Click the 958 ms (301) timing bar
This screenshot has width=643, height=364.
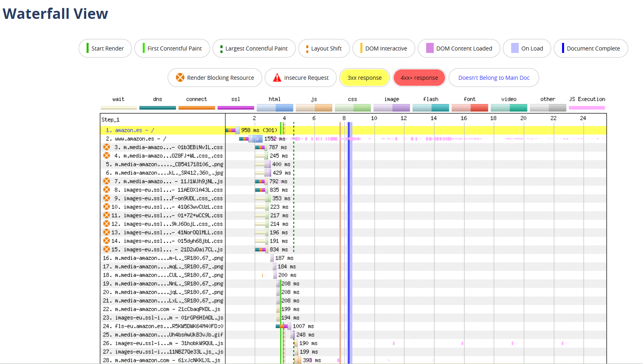click(x=233, y=130)
